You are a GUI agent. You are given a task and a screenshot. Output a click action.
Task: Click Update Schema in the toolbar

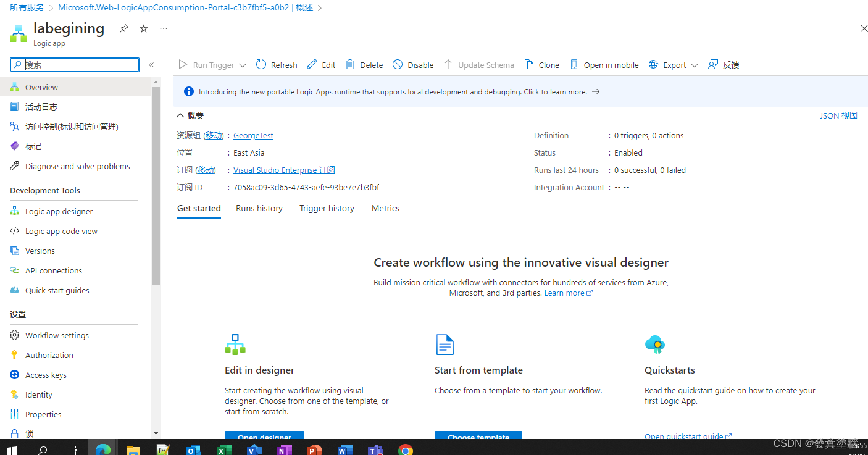[x=479, y=65]
